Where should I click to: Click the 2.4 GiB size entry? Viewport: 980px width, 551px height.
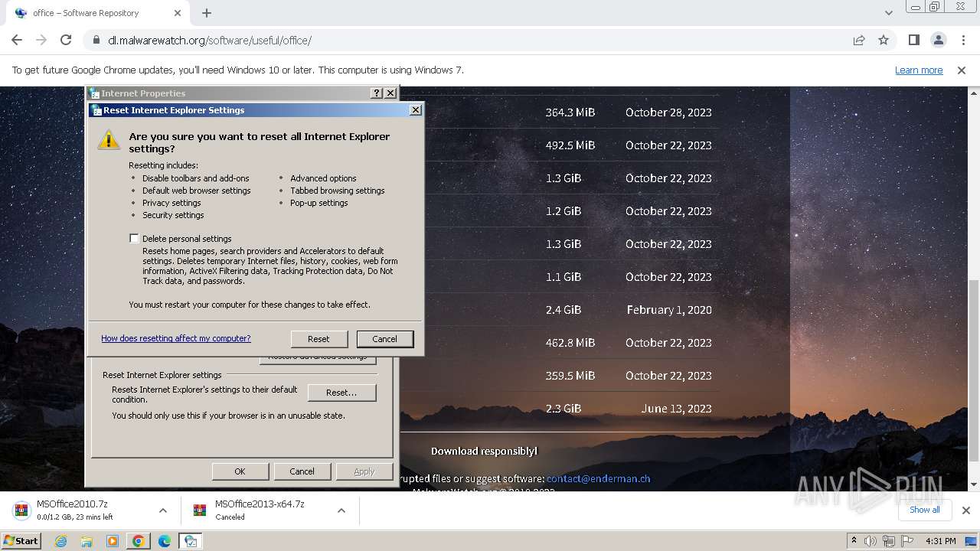pyautogui.click(x=563, y=310)
